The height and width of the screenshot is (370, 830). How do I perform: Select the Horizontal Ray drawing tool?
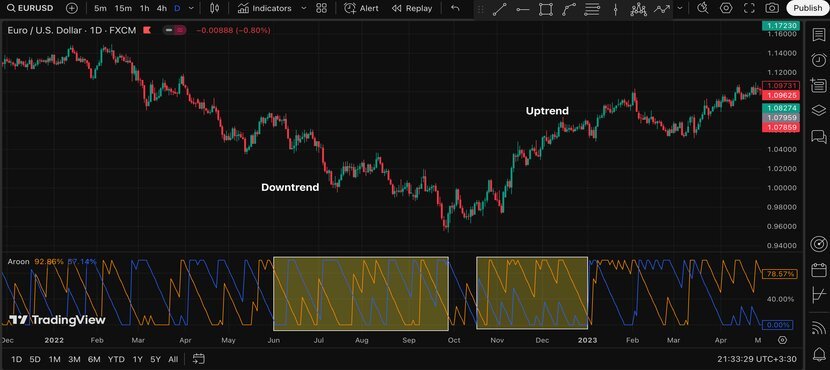pyautogui.click(x=522, y=9)
